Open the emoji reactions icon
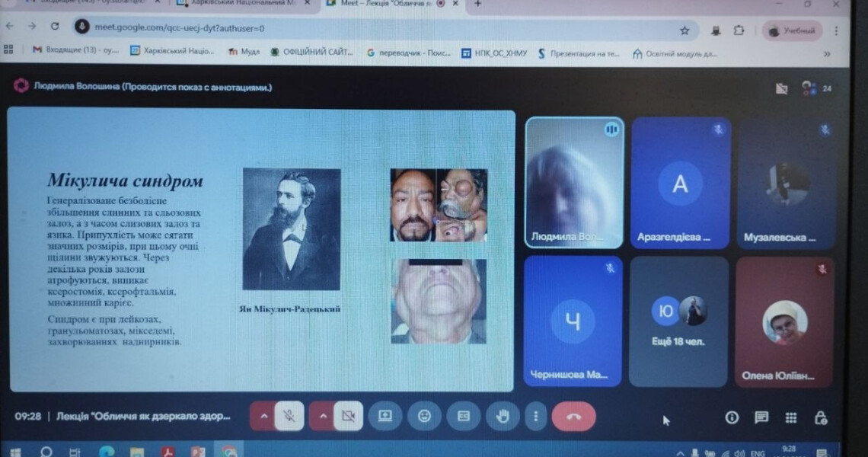The height and width of the screenshot is (457, 868). click(424, 416)
